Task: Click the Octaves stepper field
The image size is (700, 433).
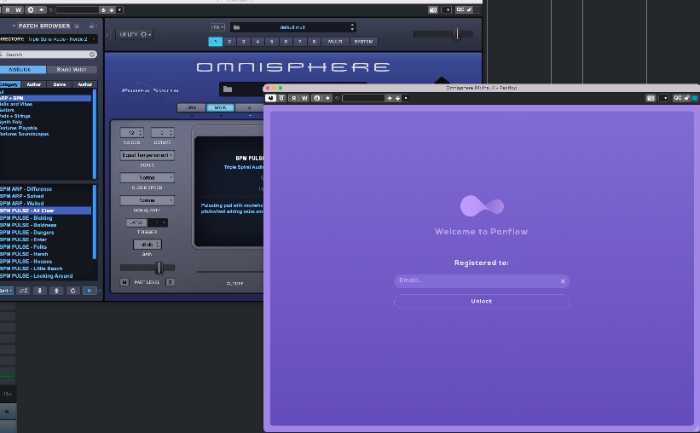Action: coord(162,133)
